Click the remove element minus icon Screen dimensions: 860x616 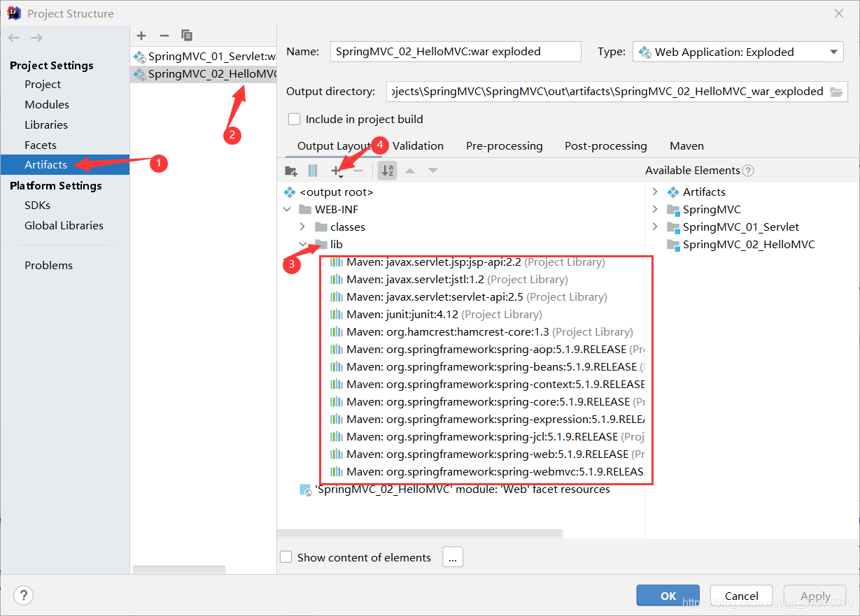[358, 171]
